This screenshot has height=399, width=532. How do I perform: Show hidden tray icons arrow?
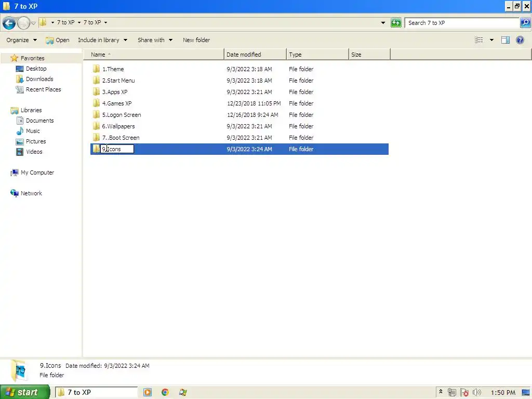tap(441, 392)
